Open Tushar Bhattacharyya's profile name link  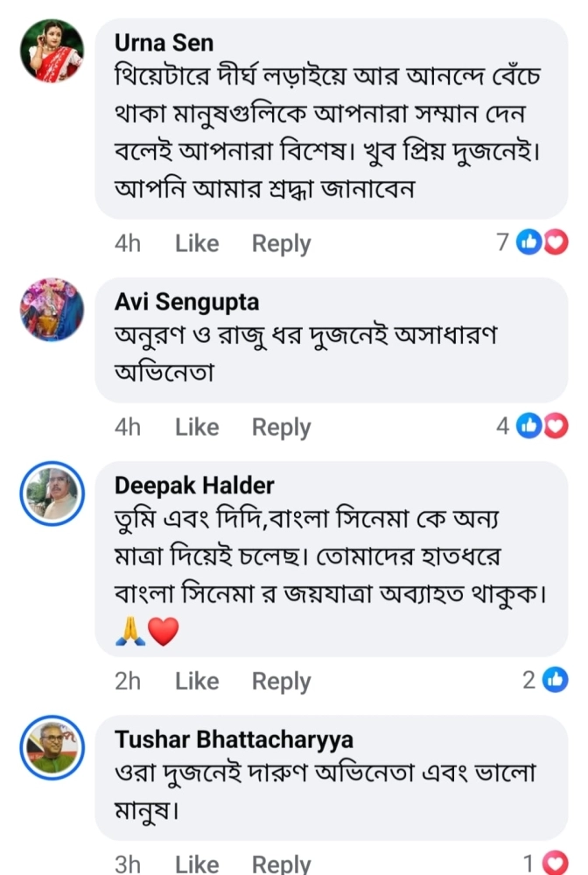coord(234,739)
